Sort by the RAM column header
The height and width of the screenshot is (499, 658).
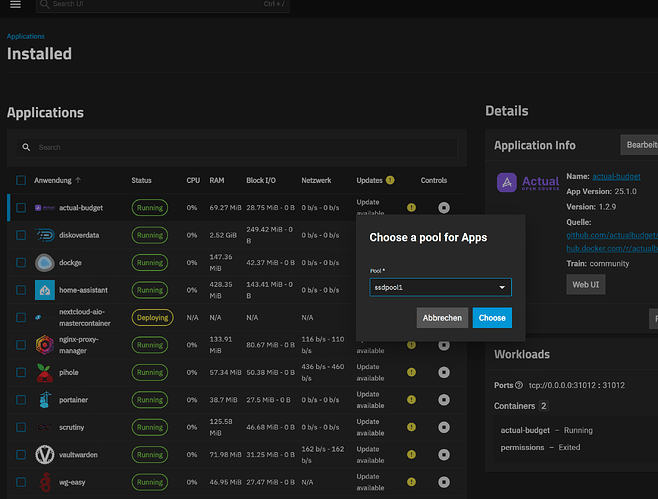[217, 180]
